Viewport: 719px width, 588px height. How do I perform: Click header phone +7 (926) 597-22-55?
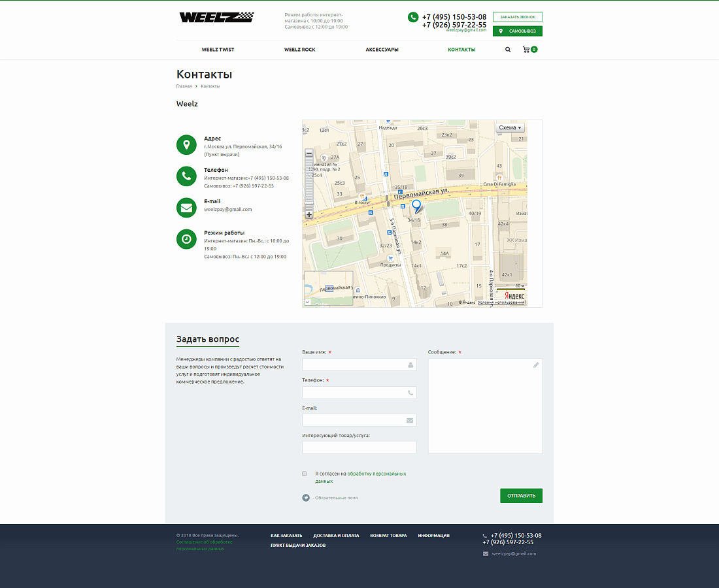pyautogui.click(x=454, y=25)
